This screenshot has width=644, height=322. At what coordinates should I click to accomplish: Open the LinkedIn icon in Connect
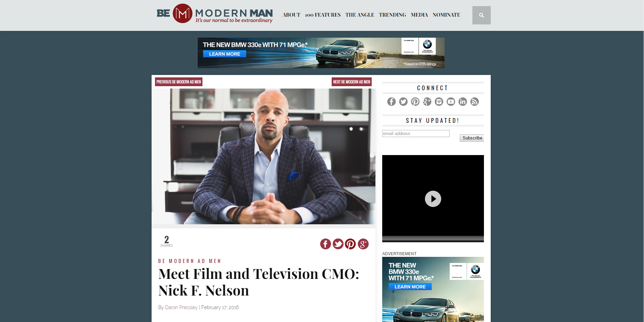click(463, 102)
